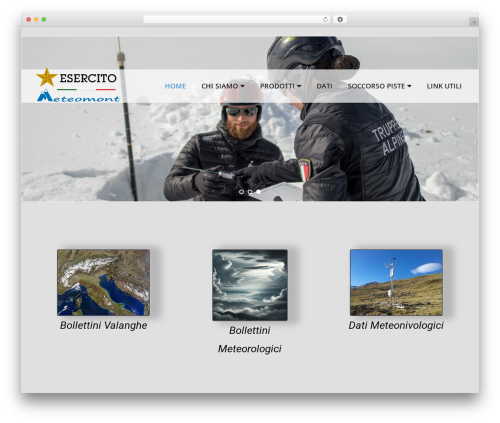500x423 pixels.
Task: Select the first carousel slide indicator
Action: [242, 192]
